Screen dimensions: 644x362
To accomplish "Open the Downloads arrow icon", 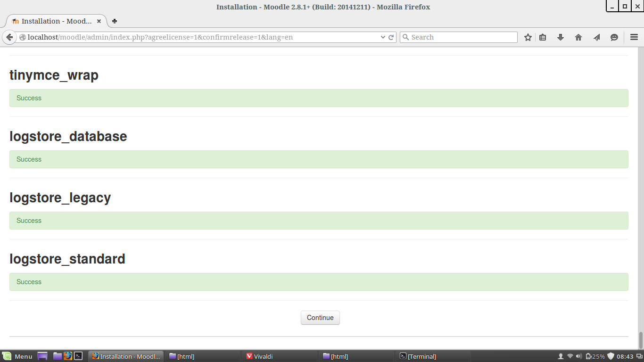I will (561, 37).
